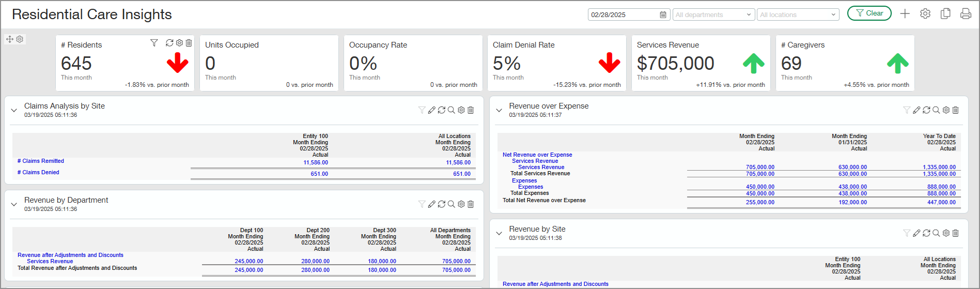Open the All departments dropdown
This screenshot has width=980, height=289.
713,14
